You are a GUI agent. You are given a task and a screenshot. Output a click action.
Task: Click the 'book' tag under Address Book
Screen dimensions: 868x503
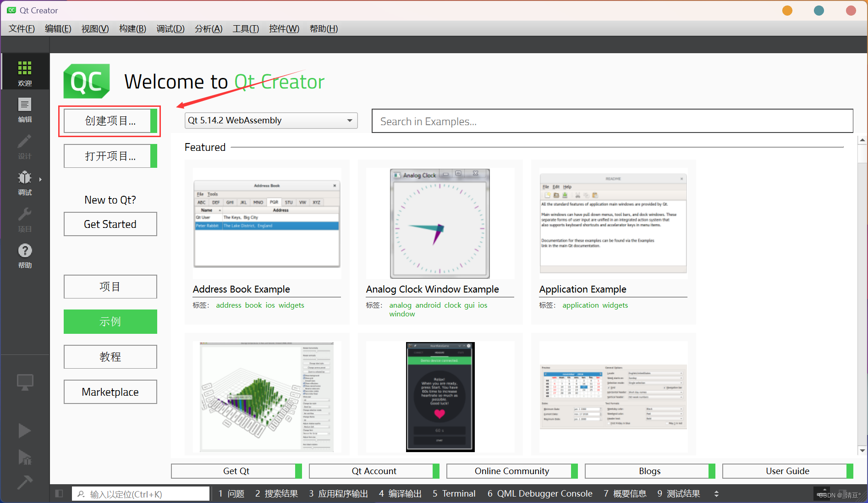pos(253,305)
